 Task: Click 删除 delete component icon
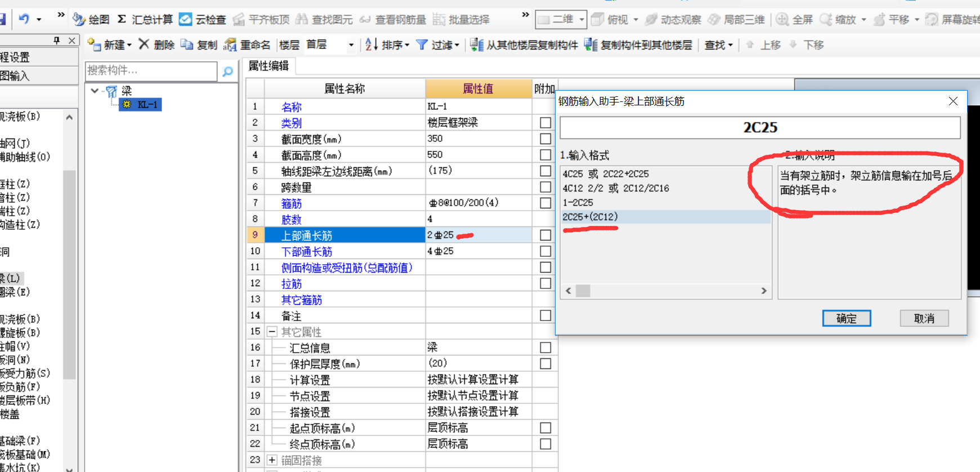coord(144,44)
